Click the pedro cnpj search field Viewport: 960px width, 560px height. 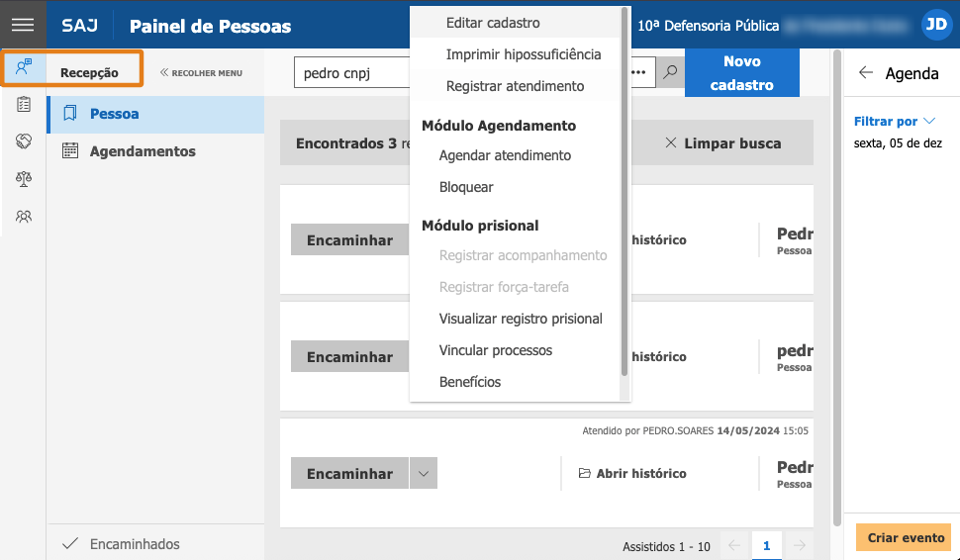351,73
